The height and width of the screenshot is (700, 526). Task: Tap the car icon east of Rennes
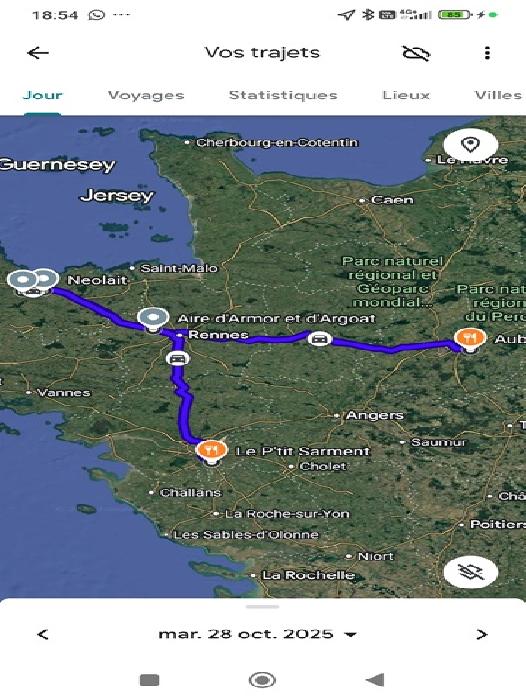pyautogui.click(x=320, y=339)
